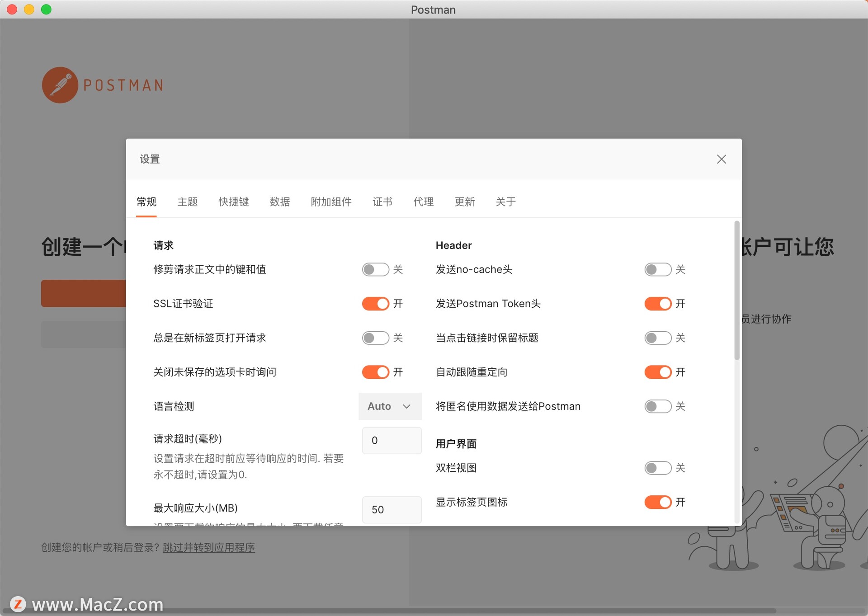Disable SSL证书验证 toggle
868x616 pixels.
pyautogui.click(x=375, y=304)
